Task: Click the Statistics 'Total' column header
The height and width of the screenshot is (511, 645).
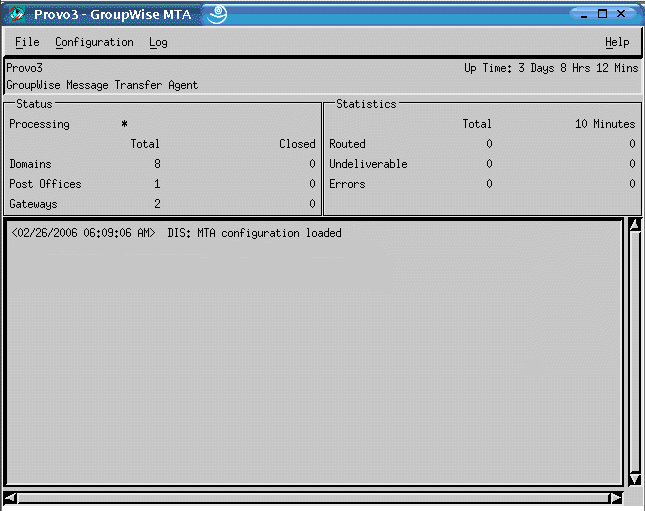Action: (x=477, y=124)
